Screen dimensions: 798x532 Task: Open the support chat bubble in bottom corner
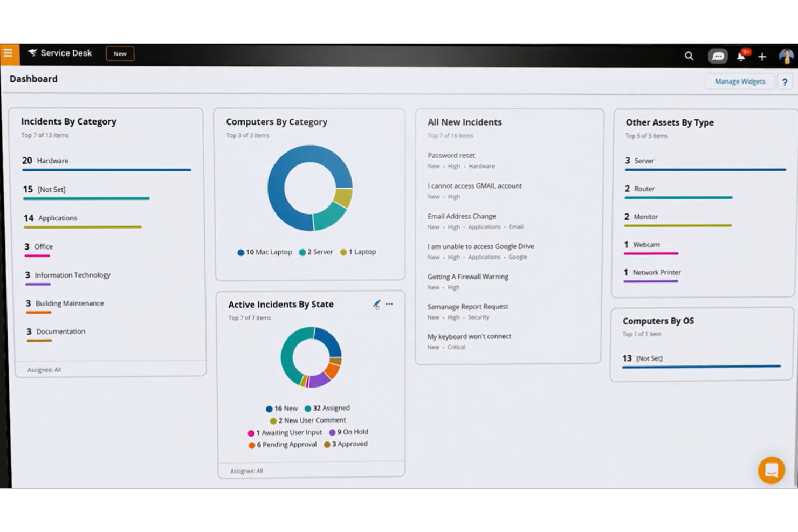pyautogui.click(x=771, y=470)
